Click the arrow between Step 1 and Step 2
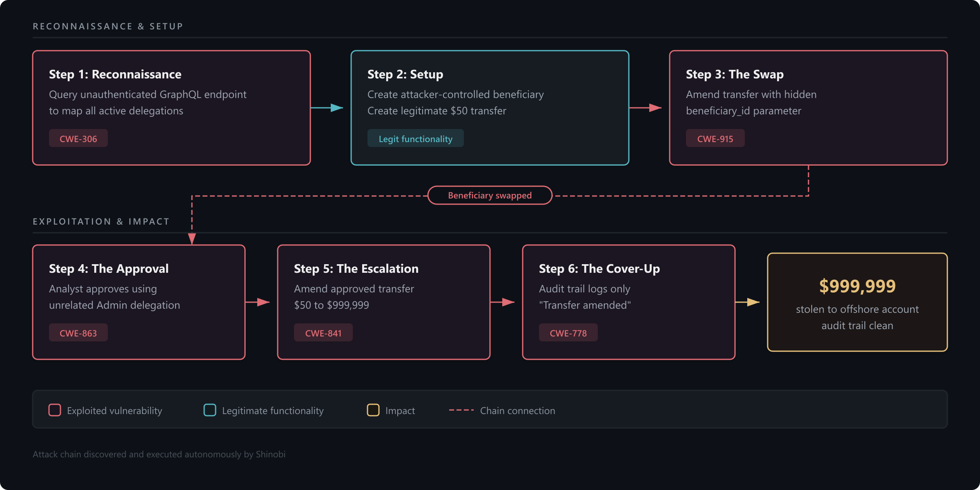The image size is (980, 490). click(330, 107)
